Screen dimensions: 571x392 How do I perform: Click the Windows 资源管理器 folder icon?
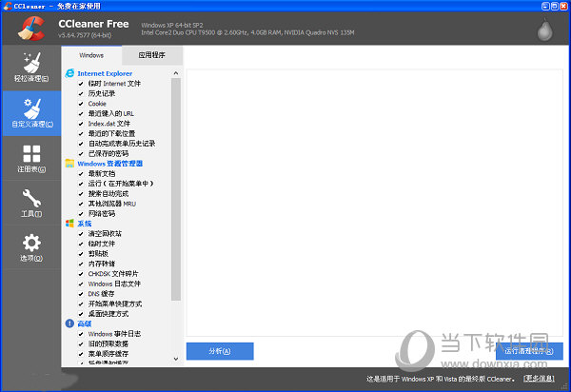pyautogui.click(x=69, y=164)
